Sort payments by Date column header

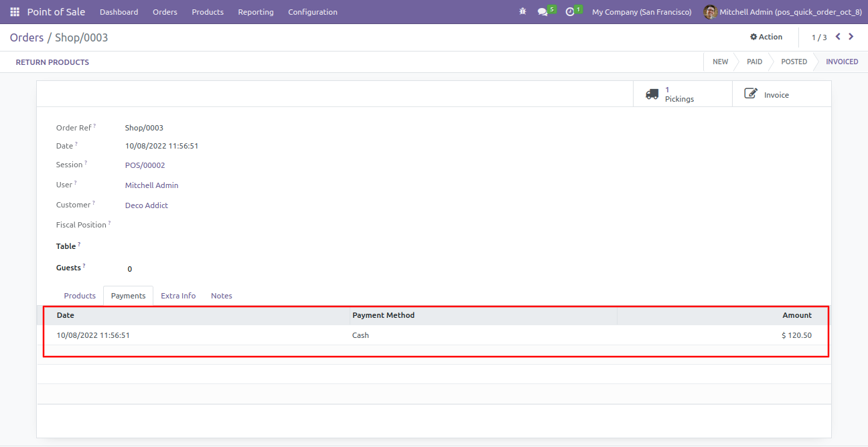pos(65,315)
